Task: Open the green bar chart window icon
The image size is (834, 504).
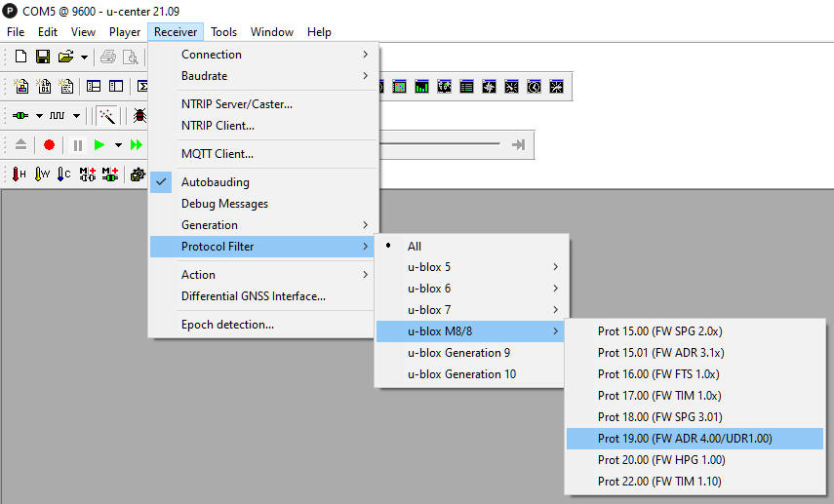Action: [x=421, y=87]
